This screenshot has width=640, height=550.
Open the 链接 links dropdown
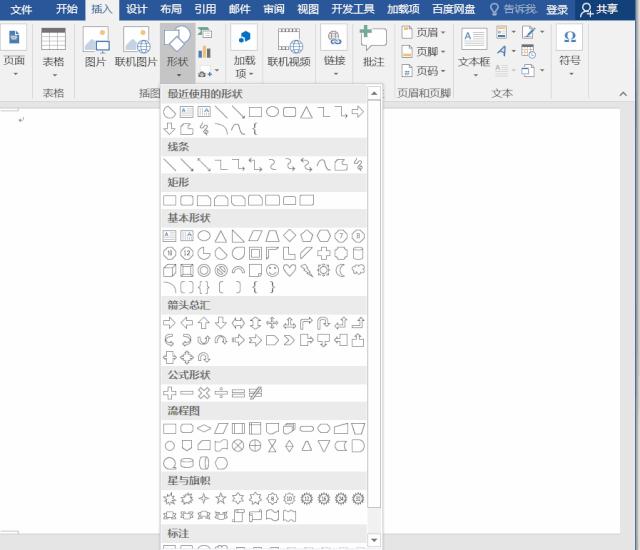coord(334,51)
